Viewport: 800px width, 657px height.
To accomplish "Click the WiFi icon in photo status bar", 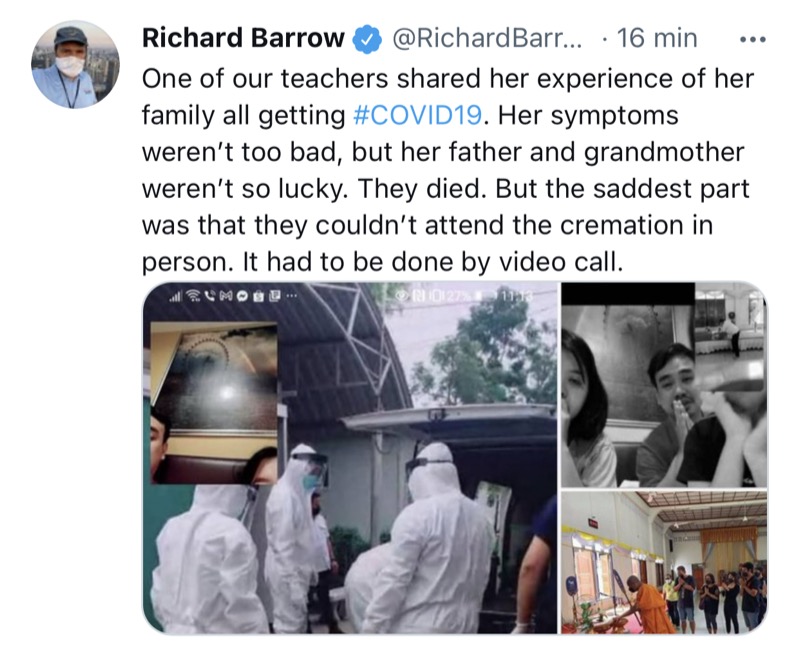I will [x=193, y=295].
